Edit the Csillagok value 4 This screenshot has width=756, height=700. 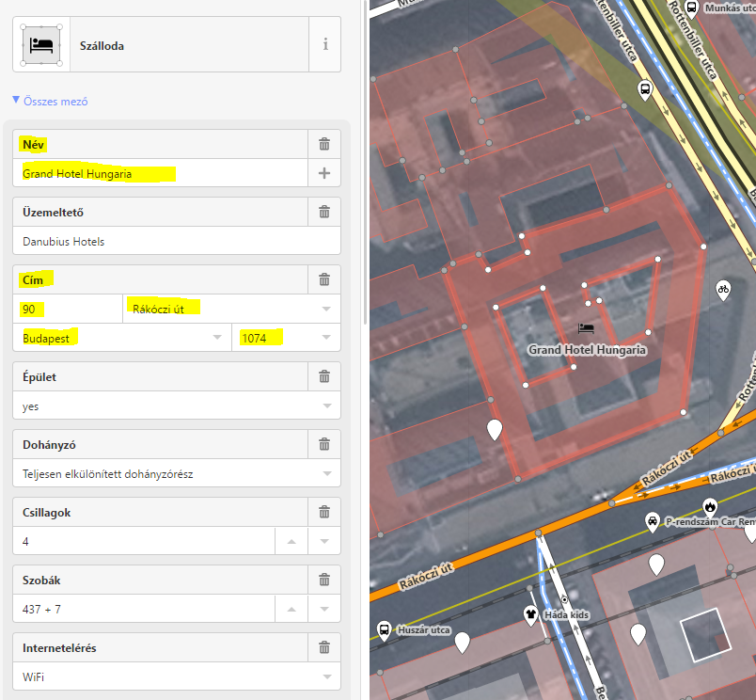pos(144,541)
